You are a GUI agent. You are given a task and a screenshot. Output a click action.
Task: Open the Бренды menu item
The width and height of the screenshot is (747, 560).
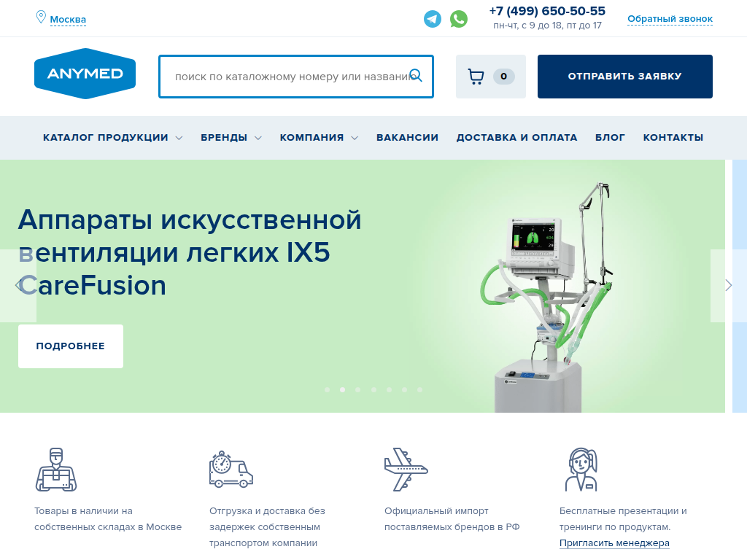coord(224,138)
